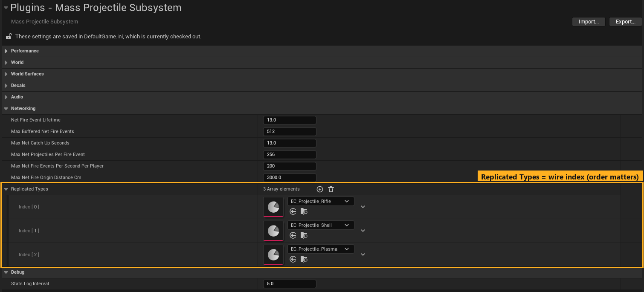Image resolution: width=644 pixels, height=292 pixels.
Task: Expand the World Surfaces section
Action: pos(6,74)
